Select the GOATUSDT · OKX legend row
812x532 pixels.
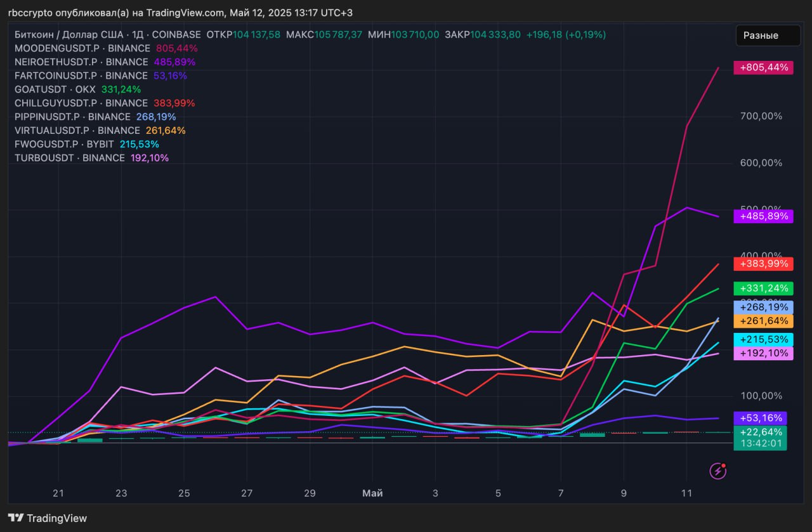(x=77, y=89)
